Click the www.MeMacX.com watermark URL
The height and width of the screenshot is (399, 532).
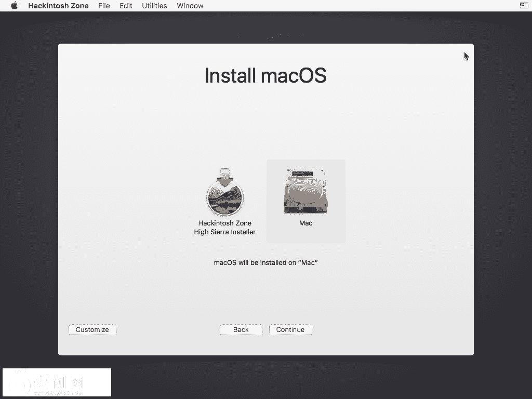(x=59, y=393)
